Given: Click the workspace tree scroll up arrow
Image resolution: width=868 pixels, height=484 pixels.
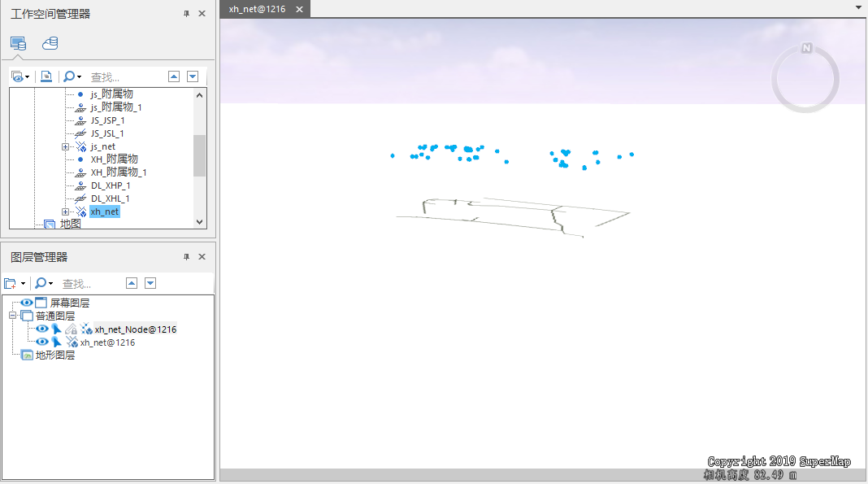Looking at the screenshot, I should pos(200,95).
